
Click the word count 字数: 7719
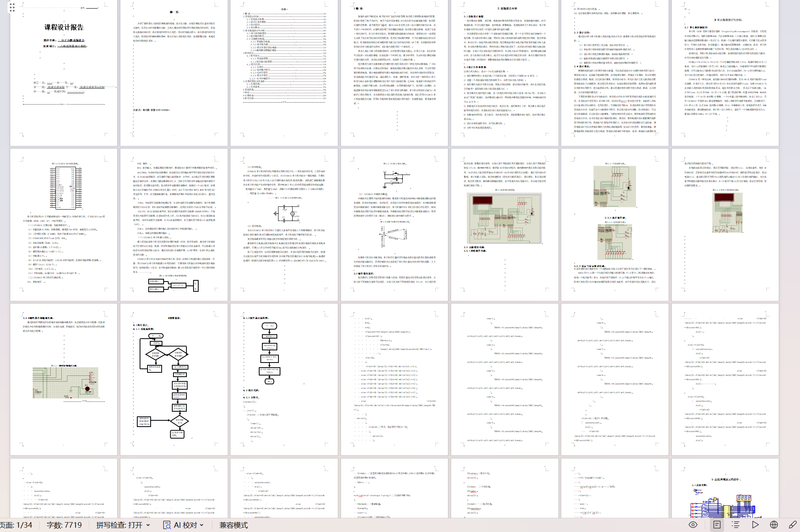click(x=64, y=525)
